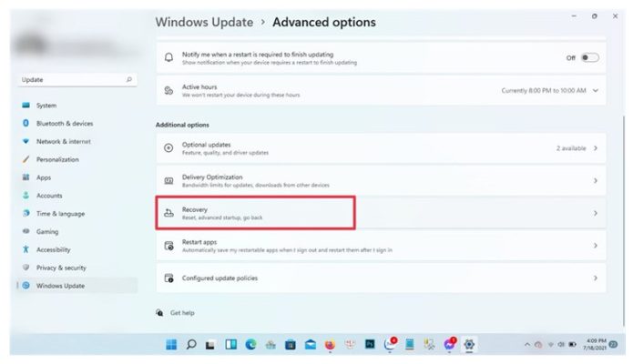Open Widgets from taskbar
The width and height of the screenshot is (633, 364).
231,344
